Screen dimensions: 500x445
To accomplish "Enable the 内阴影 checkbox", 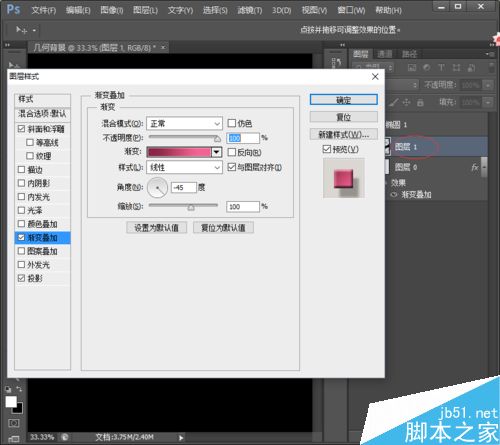I will (x=21, y=183).
